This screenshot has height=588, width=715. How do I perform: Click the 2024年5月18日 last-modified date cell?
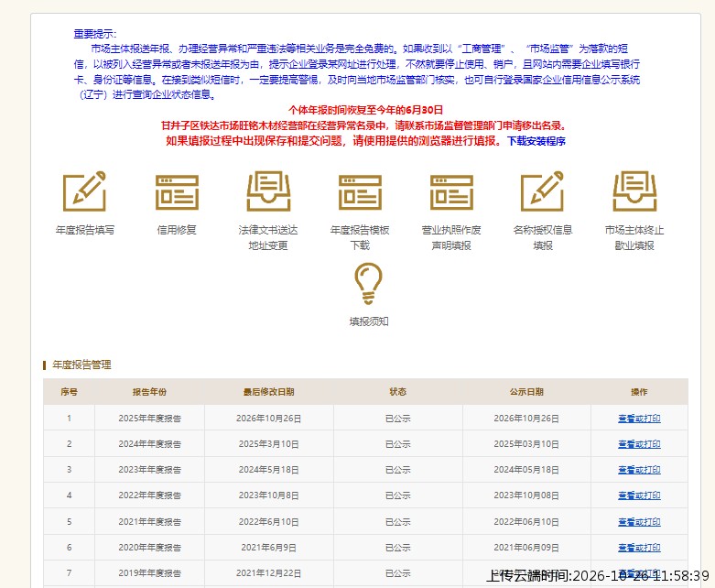tap(268, 470)
